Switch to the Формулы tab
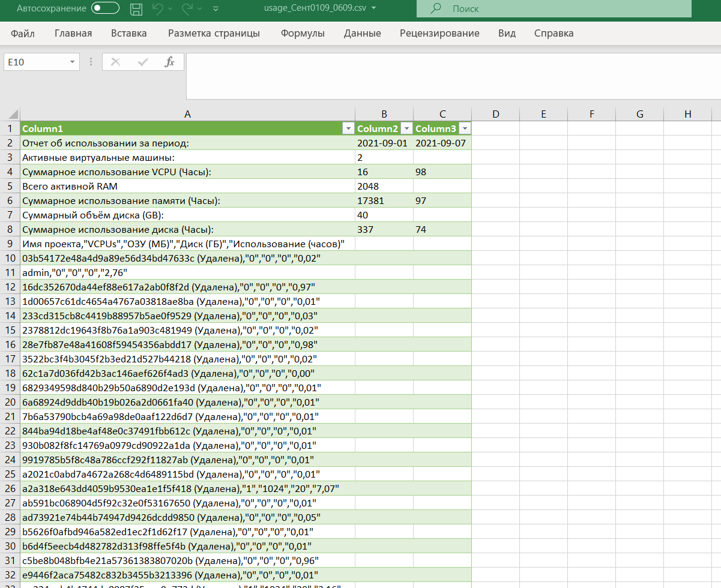This screenshot has height=588, width=721. (303, 34)
